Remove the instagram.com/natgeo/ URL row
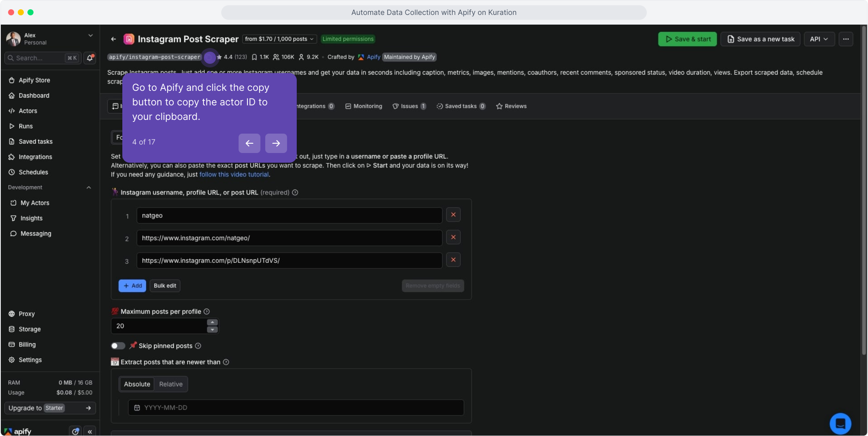 (x=453, y=237)
